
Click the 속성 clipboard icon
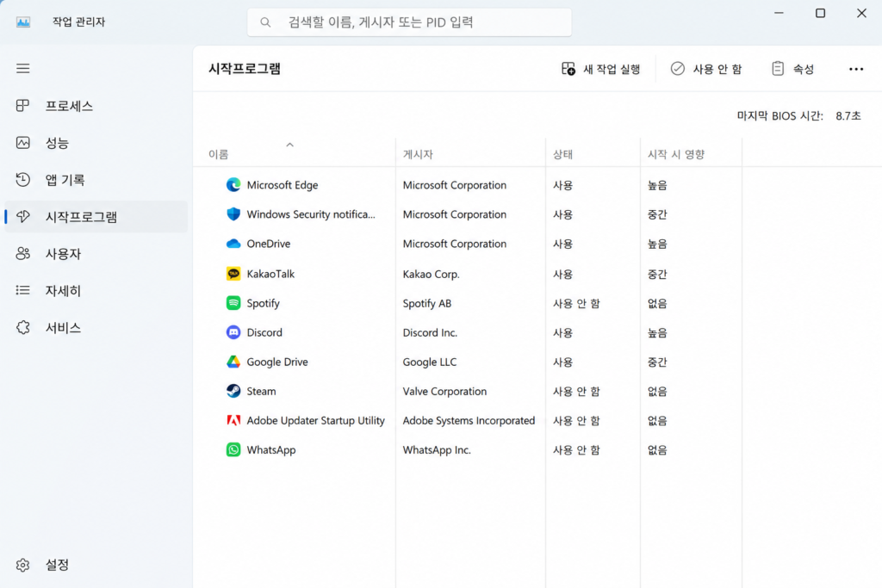(778, 69)
